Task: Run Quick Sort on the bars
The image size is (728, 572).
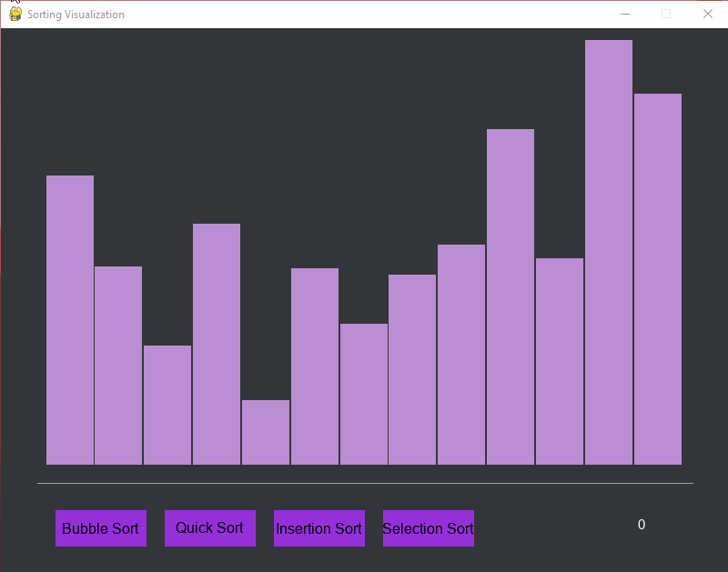Action: 209,528
